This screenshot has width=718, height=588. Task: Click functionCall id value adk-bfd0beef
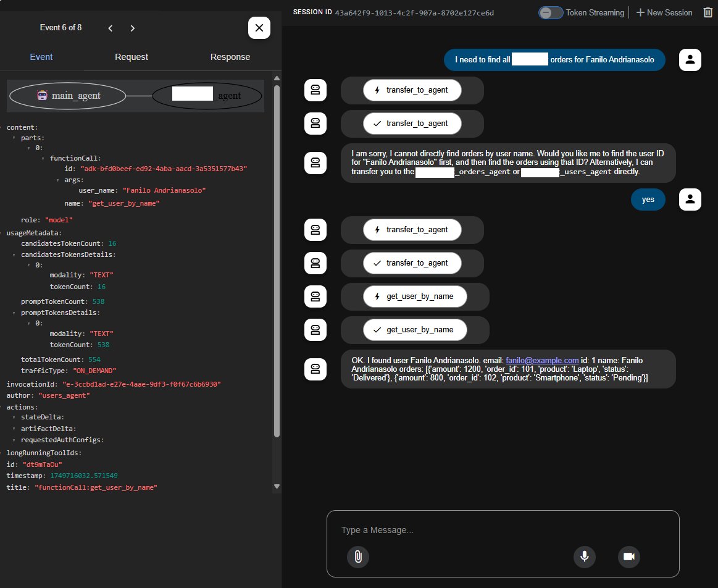[164, 169]
